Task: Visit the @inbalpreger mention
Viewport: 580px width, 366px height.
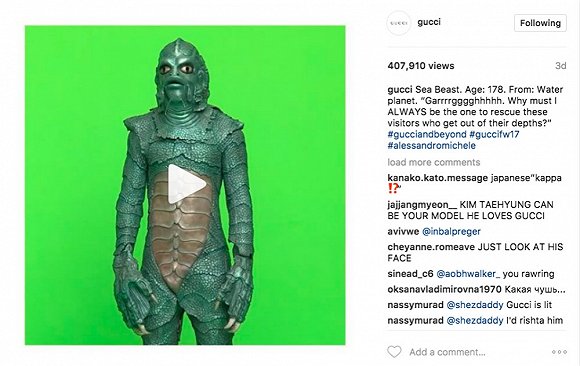Action: tap(451, 232)
